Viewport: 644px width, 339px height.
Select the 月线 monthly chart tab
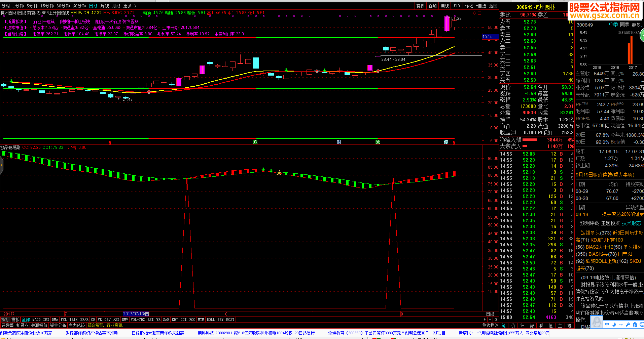(116, 6)
